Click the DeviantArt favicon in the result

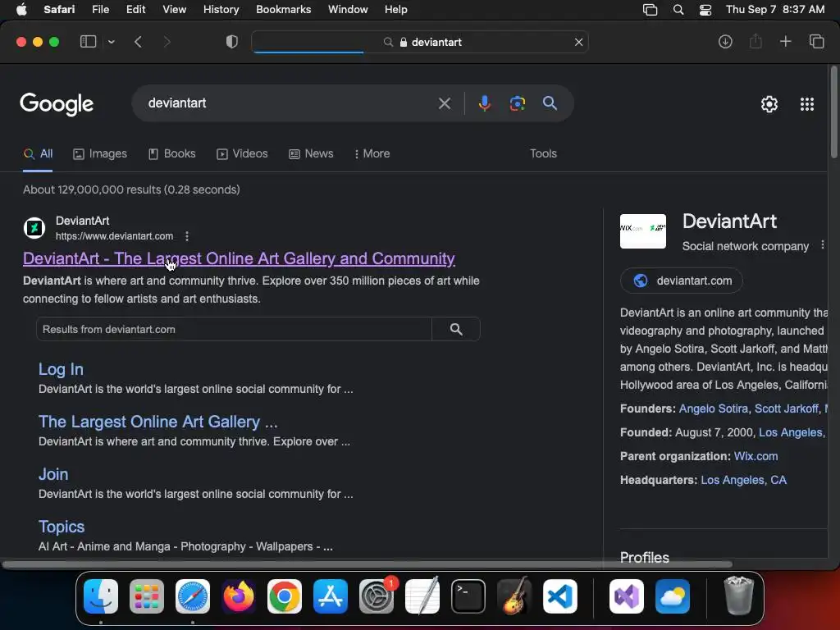coord(34,228)
